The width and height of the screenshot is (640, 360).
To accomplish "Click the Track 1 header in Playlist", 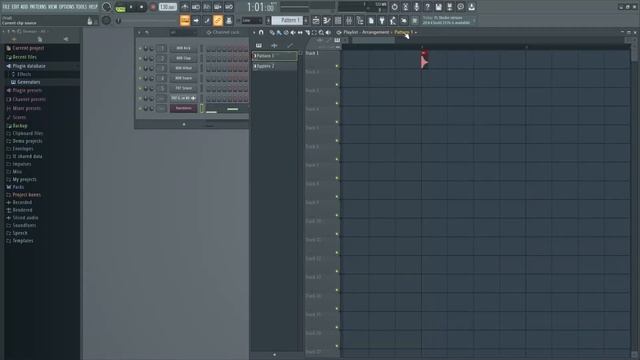I will [x=322, y=59].
